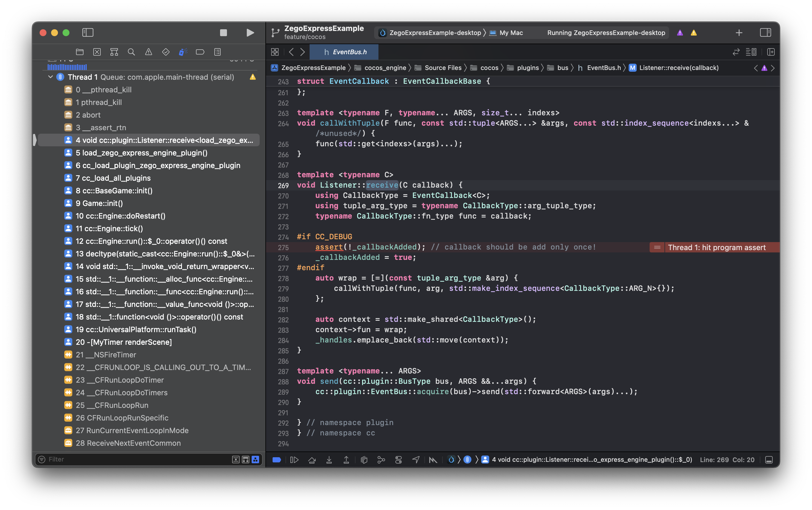Image resolution: width=812 pixels, height=510 pixels.
Task: Click the Step Over debug icon
Action: pyautogui.click(x=312, y=460)
